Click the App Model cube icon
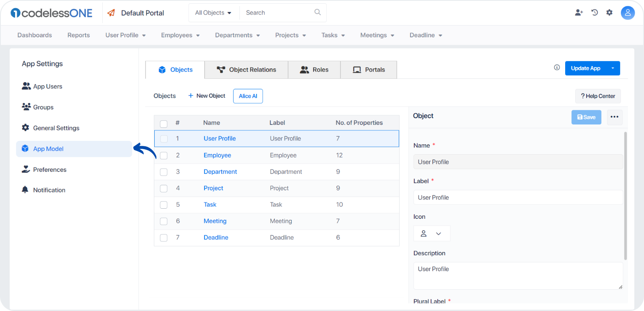The width and height of the screenshot is (644, 311). pos(25,148)
